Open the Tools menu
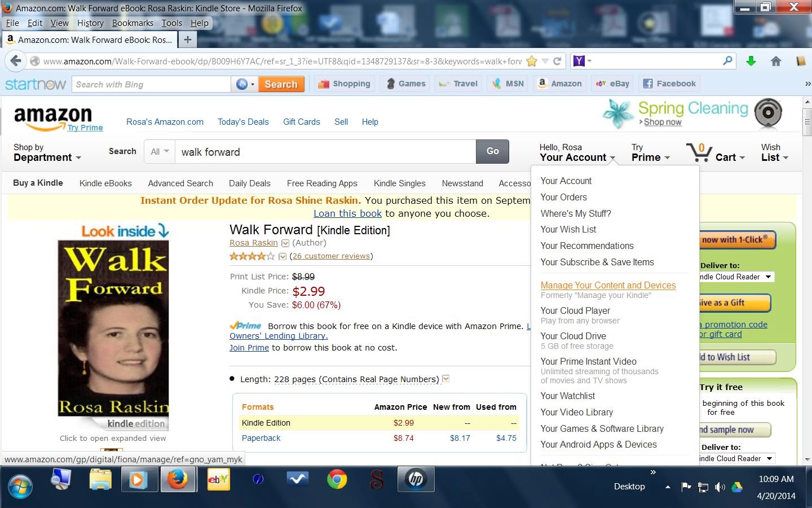 pyautogui.click(x=171, y=23)
